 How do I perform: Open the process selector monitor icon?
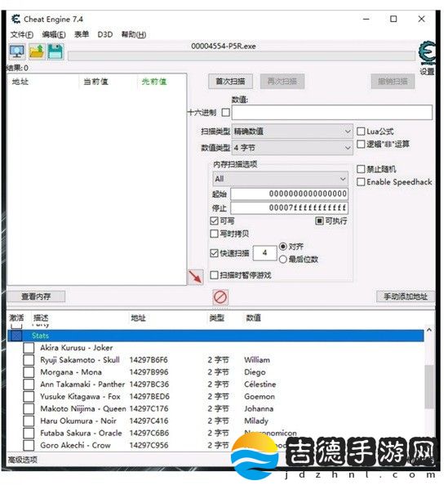(x=17, y=51)
